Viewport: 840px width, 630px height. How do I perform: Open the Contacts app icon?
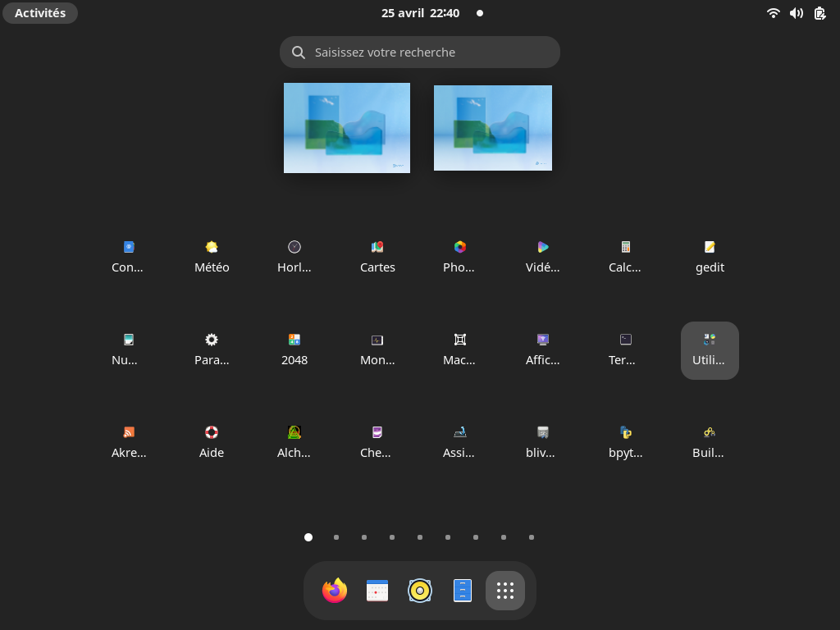click(x=129, y=247)
